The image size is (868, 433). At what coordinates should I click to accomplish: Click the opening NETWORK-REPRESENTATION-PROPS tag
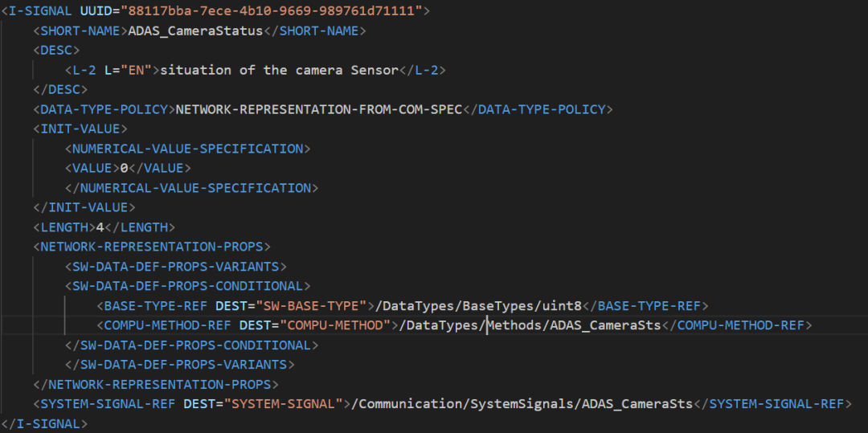click(152, 247)
